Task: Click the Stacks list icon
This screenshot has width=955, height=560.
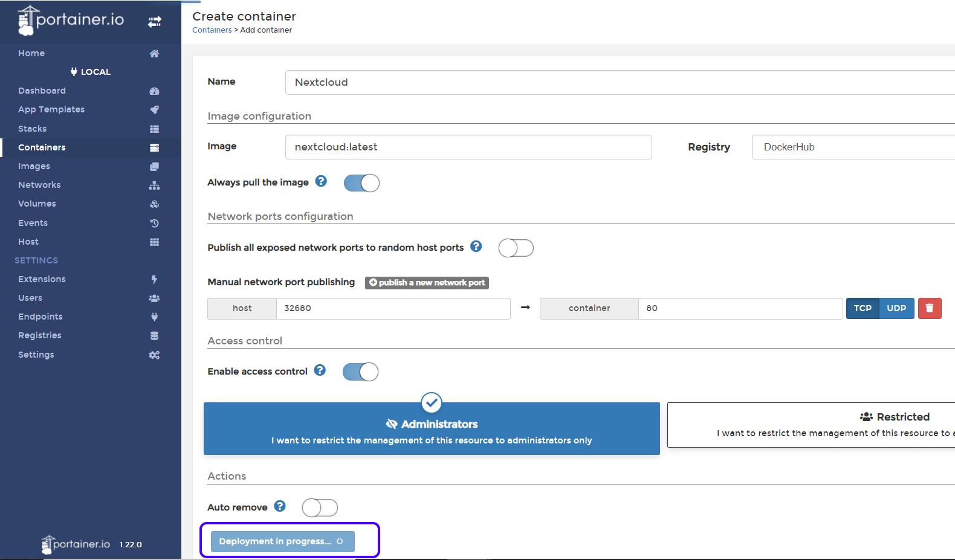Action: pos(154,129)
